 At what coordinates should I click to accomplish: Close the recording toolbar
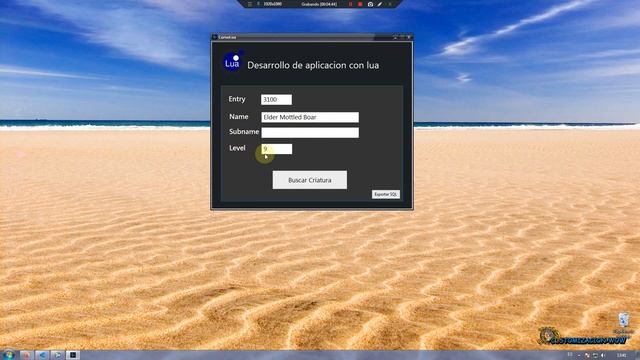click(x=390, y=4)
